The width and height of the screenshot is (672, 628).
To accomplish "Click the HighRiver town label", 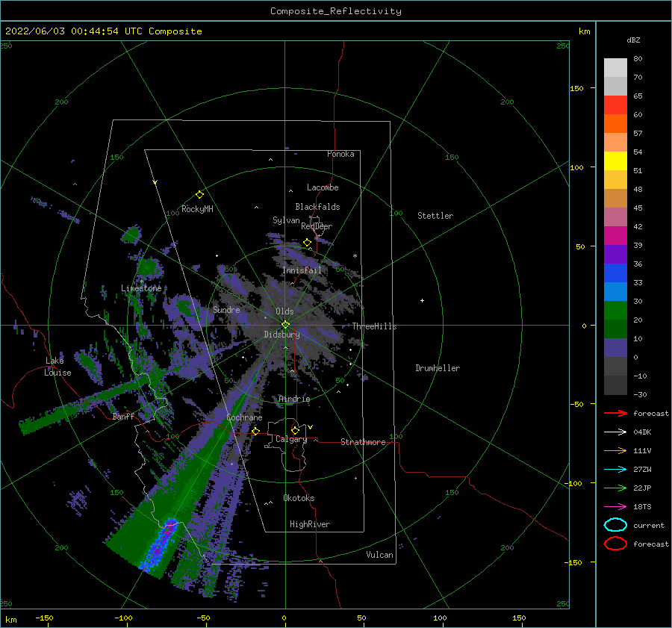I will 310,524.
